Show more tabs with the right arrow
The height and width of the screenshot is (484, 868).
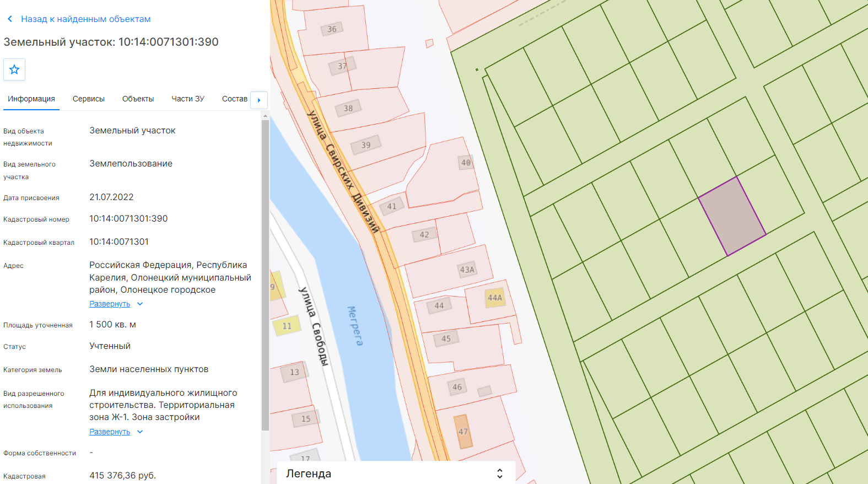(x=259, y=100)
